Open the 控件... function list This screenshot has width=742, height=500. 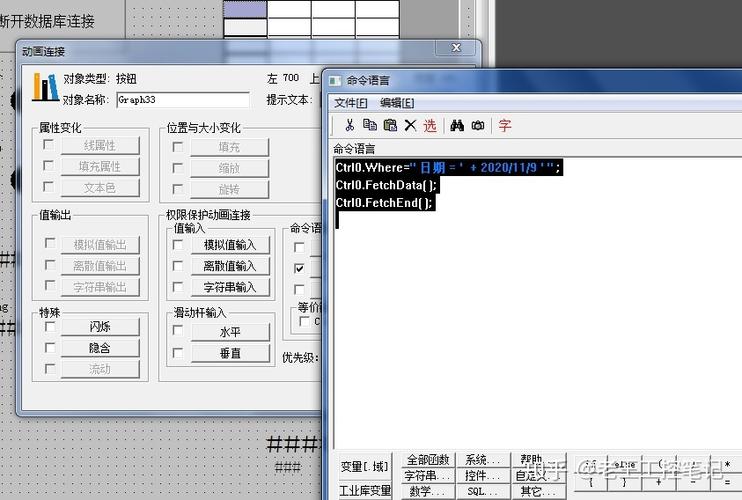coord(483,475)
